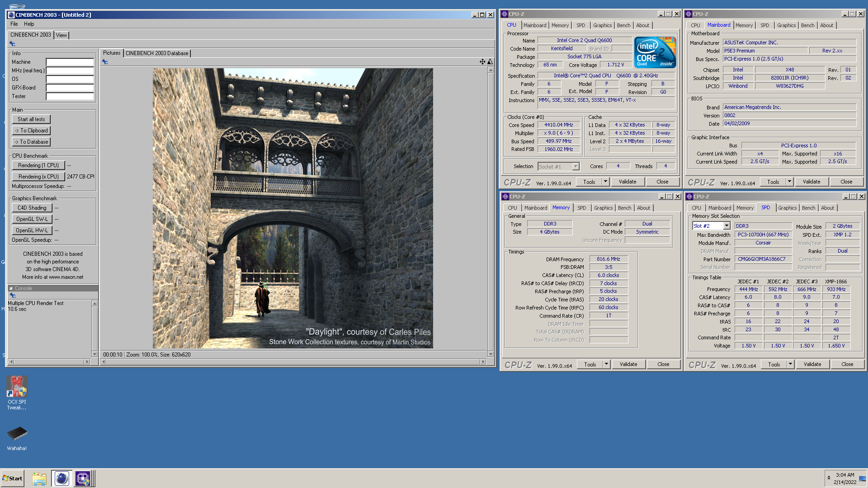Open OCX SPI Tweak desktop shortcut
Viewport: 868px width, 488px height.
[x=17, y=393]
